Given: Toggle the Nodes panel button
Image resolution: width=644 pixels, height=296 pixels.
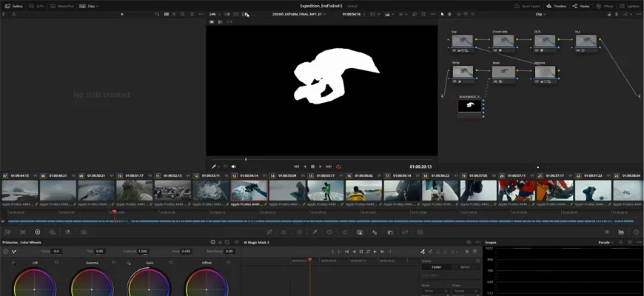Looking at the screenshot, I should (581, 6).
